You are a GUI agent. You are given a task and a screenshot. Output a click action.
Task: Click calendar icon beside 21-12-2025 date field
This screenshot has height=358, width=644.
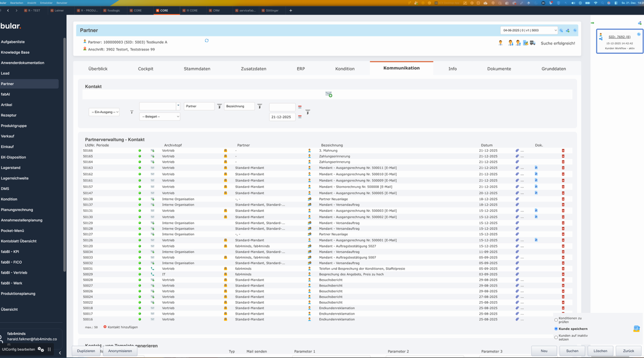point(300,117)
